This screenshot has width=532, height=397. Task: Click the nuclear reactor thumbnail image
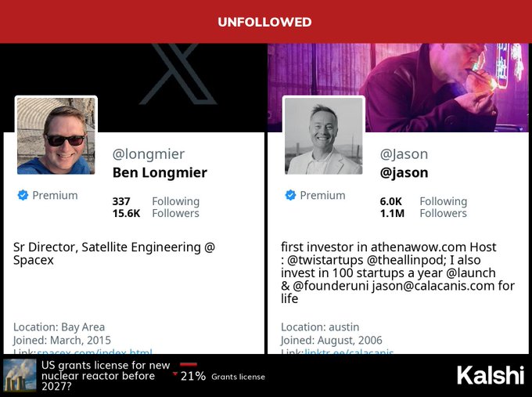19,375
